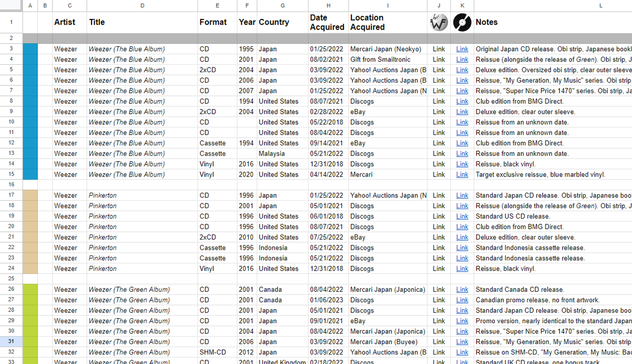Click the Country header cell

coord(283,22)
